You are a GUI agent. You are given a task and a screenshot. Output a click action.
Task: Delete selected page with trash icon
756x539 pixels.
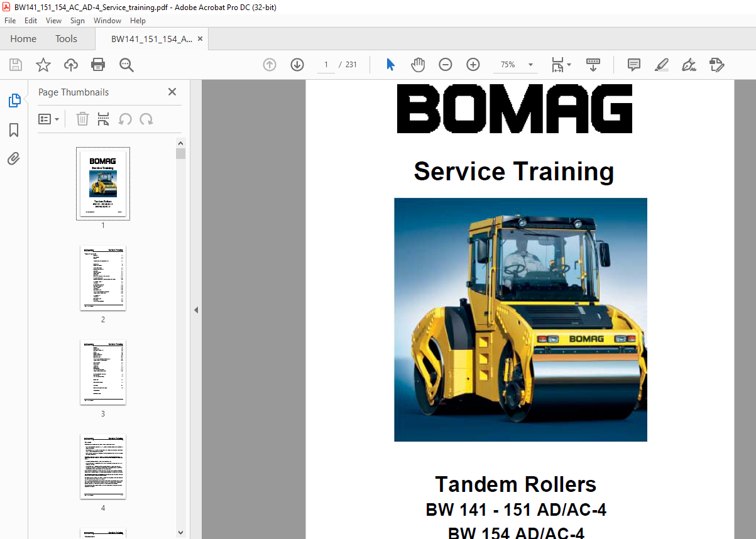point(82,119)
